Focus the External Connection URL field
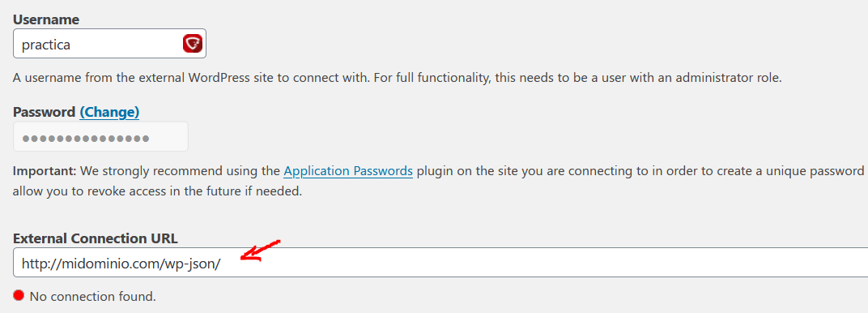The width and height of the screenshot is (868, 313). [440, 263]
